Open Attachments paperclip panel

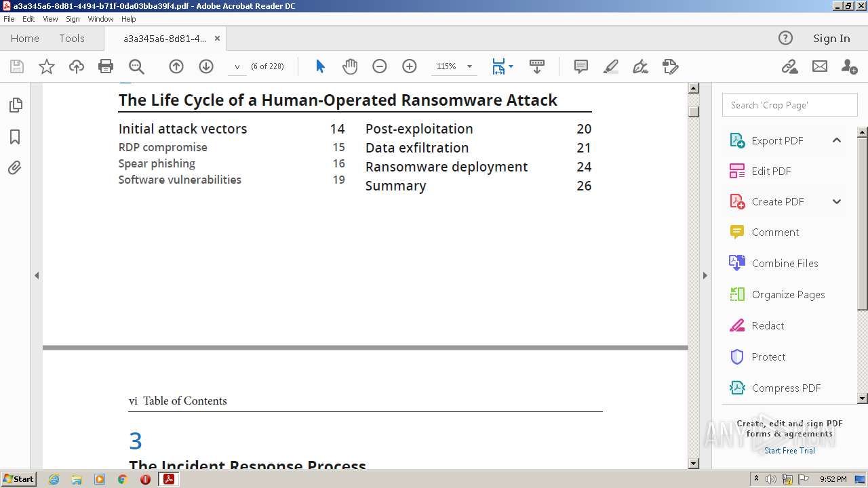click(x=15, y=168)
